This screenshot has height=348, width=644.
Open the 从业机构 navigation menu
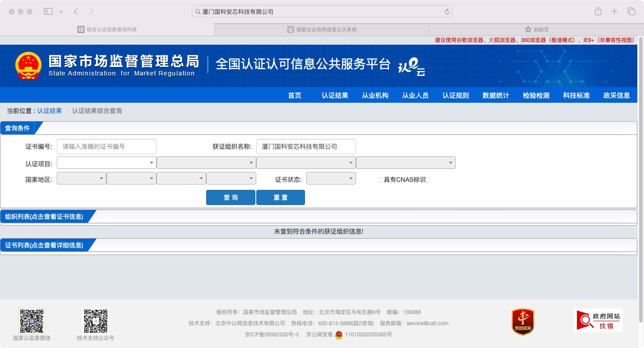click(375, 95)
